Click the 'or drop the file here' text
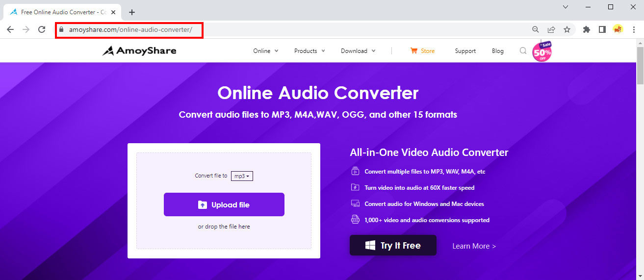The image size is (644, 280). [224, 227]
